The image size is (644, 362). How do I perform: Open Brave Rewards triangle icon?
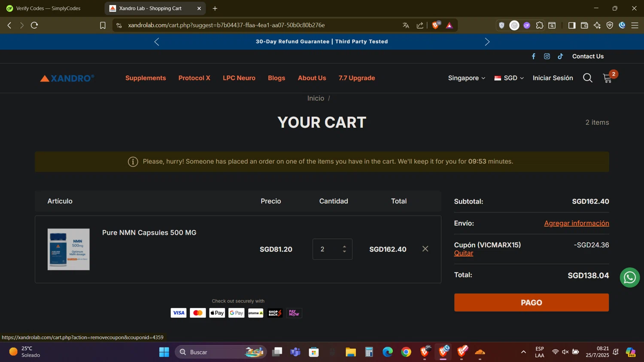click(x=450, y=25)
